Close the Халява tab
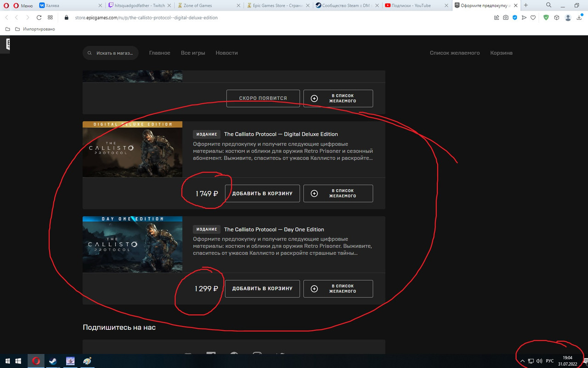Image resolution: width=588 pixels, height=368 pixels. [101, 6]
